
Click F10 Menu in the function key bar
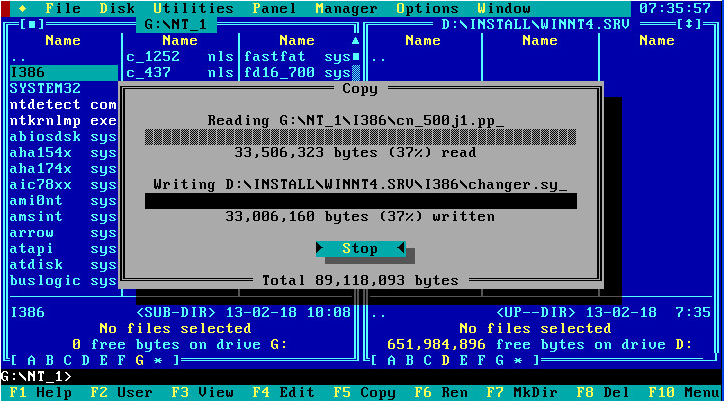click(x=684, y=393)
